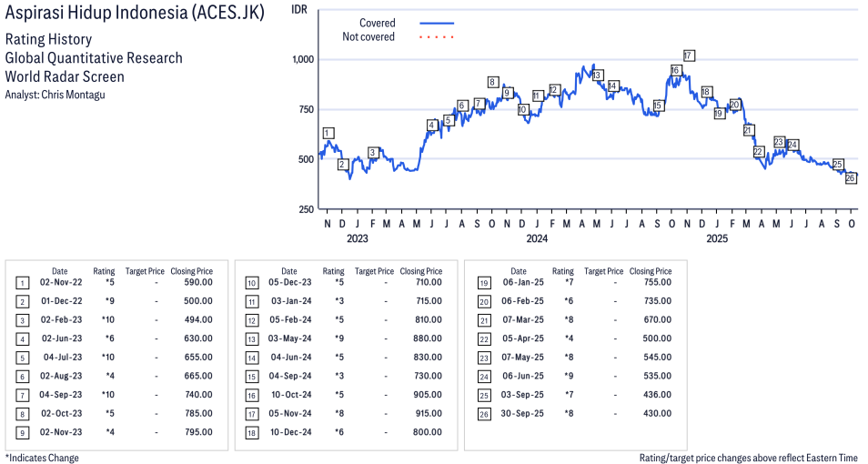The image size is (868, 464).
Task: Click the Aspirasi Hidup Indonesia (ACES.JK) title
Action: (135, 15)
